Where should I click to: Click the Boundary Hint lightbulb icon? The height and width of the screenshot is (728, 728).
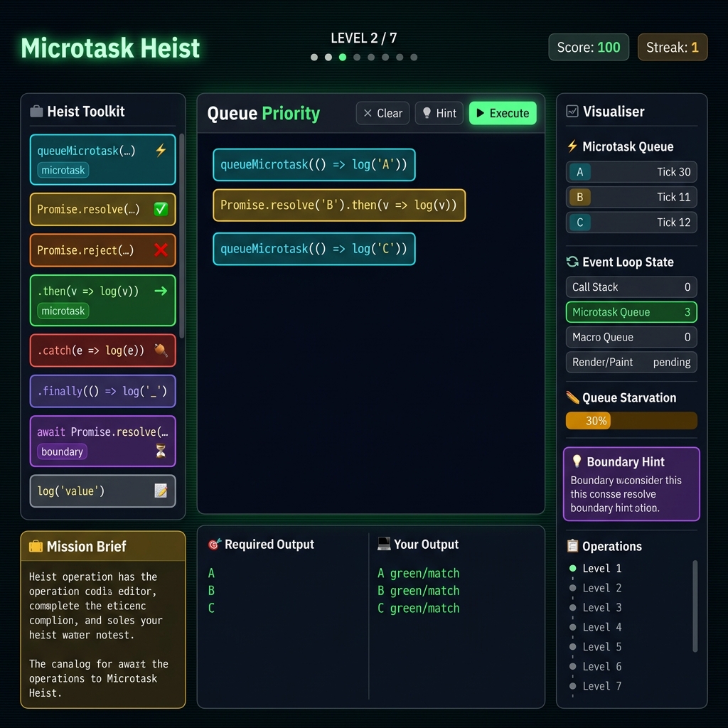[x=577, y=461]
